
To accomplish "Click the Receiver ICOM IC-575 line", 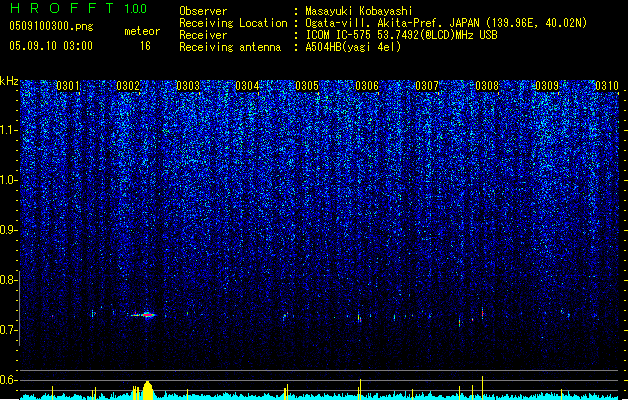I will tap(402, 35).
